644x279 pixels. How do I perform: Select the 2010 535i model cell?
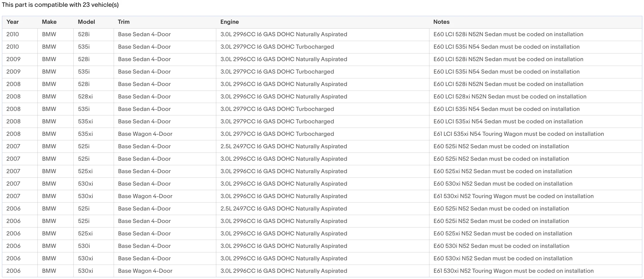[84, 47]
